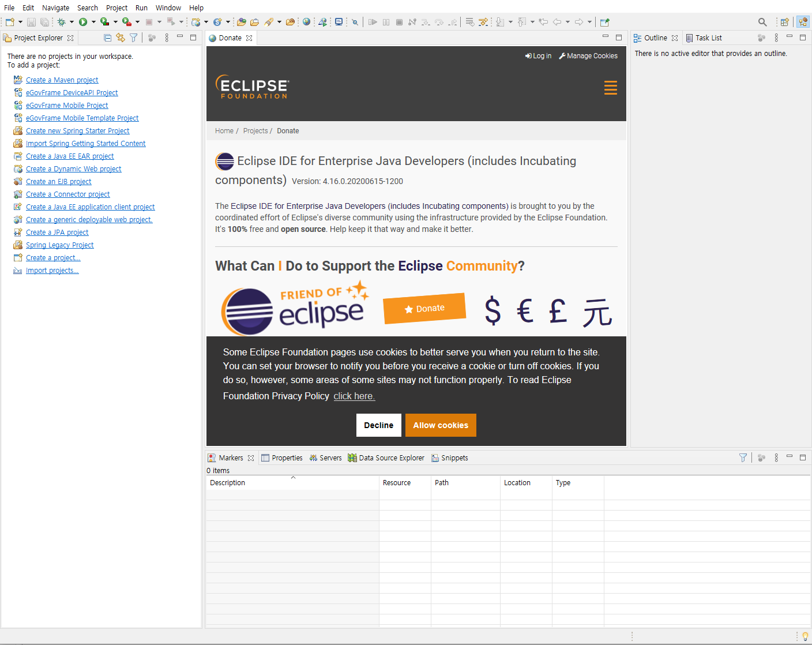Image resolution: width=812 pixels, height=645 pixels.
Task: Open the Run configurations dropdown arrow
Action: coord(93,22)
